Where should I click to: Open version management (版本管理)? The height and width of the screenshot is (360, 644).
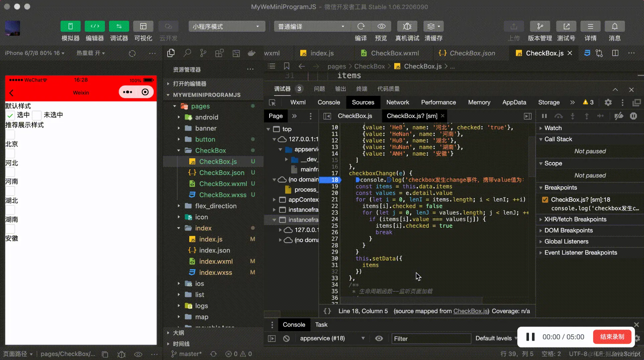540,26
